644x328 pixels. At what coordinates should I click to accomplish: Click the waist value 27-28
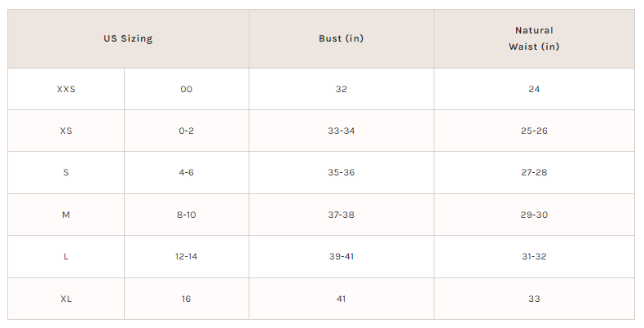tap(534, 173)
